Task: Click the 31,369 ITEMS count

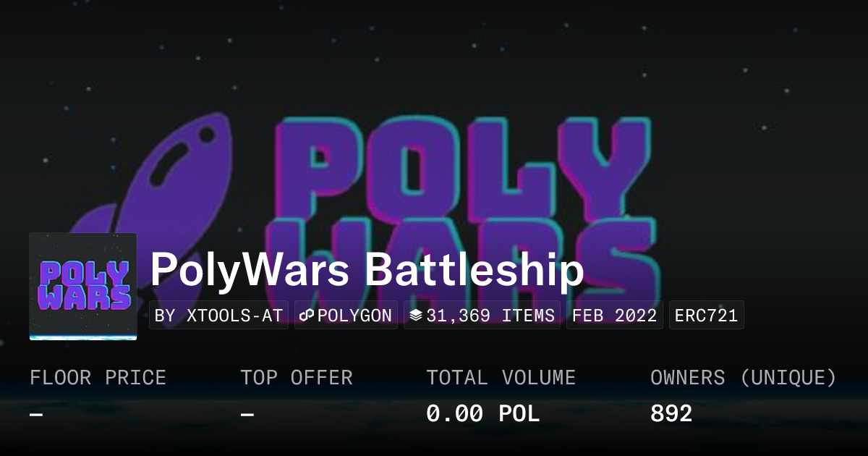Action: tap(490, 316)
